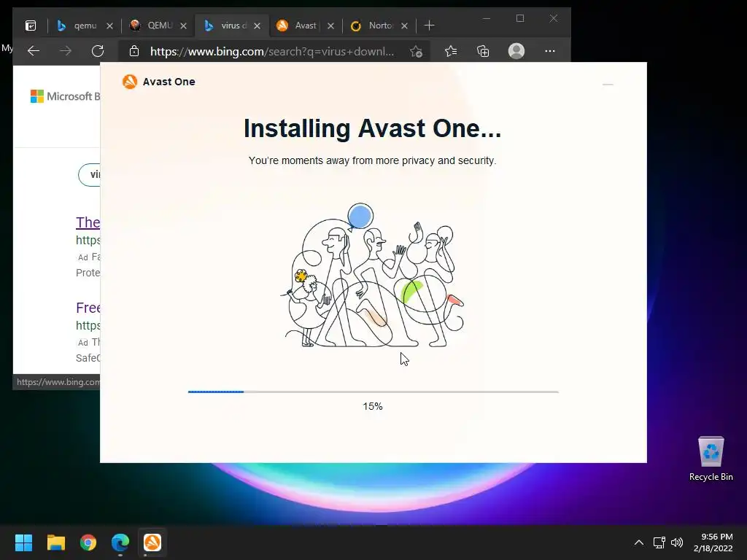
Task: Show hidden system tray icons
Action: [639, 542]
